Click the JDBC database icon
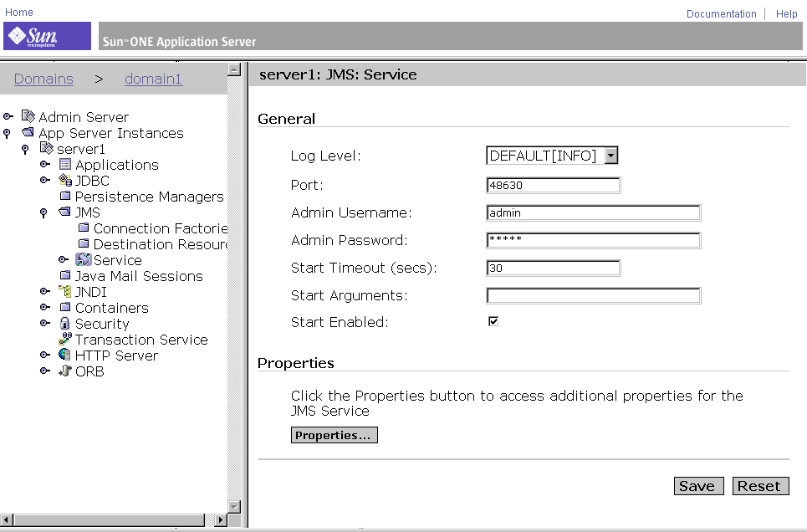Image resolution: width=807 pixels, height=532 pixels. pos(65,180)
